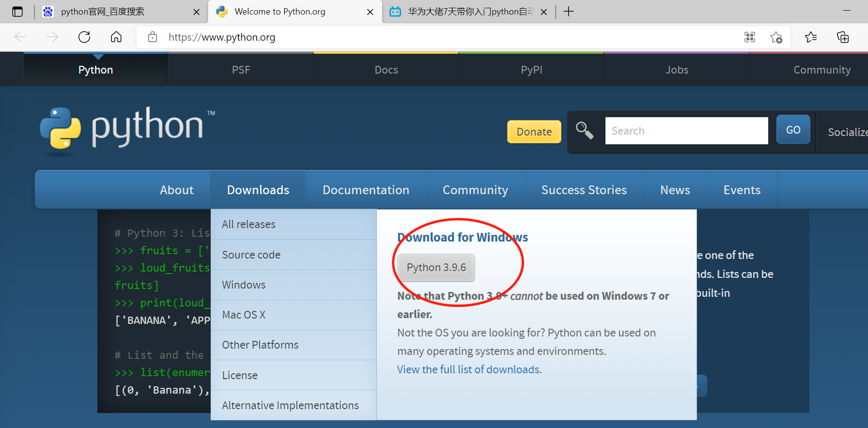Viewport: 868px width, 428px height.
Task: Open the Documentation main menu
Action: pos(366,190)
